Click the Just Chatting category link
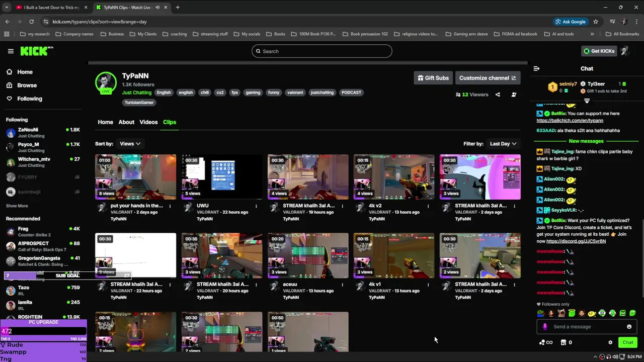 (136, 93)
